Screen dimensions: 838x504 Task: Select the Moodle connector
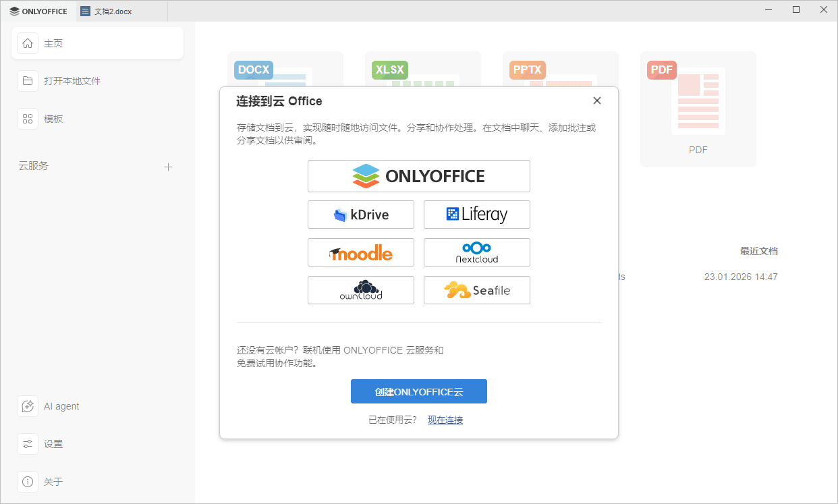[x=360, y=252]
